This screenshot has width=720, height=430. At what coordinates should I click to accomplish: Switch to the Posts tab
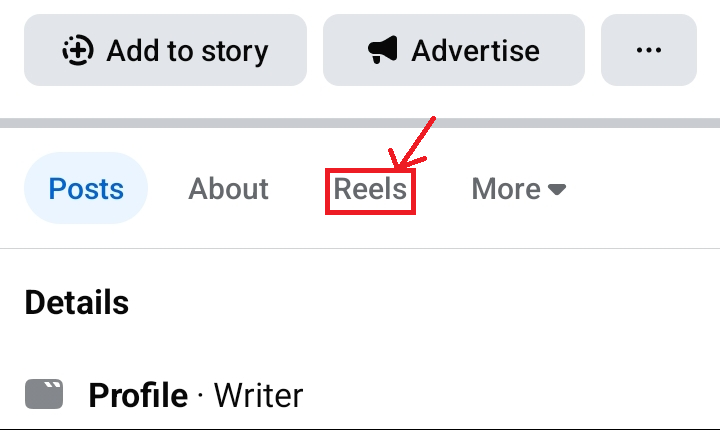click(x=86, y=188)
